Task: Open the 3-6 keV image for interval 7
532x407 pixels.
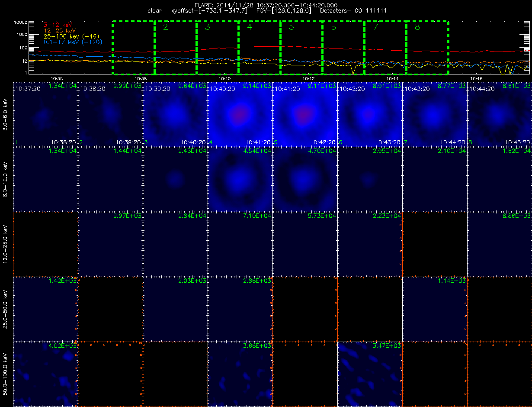Action: (x=435, y=114)
